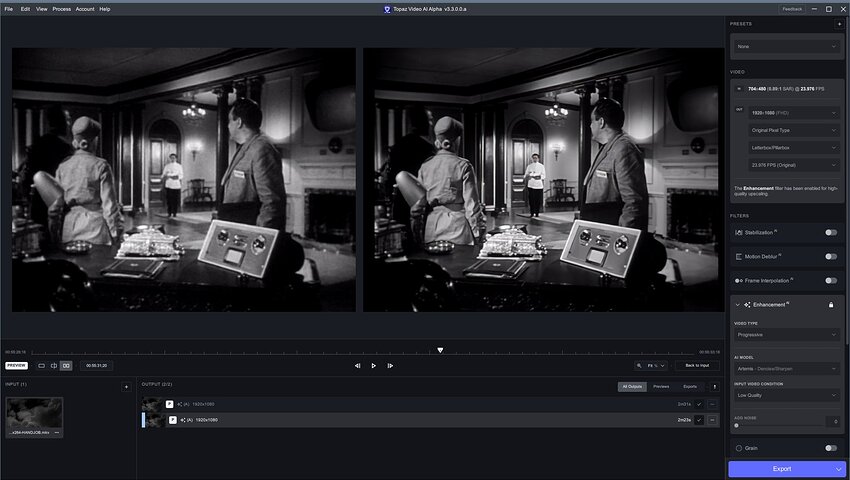Step back one frame
Viewport: 850px width, 480px height.
pos(357,366)
